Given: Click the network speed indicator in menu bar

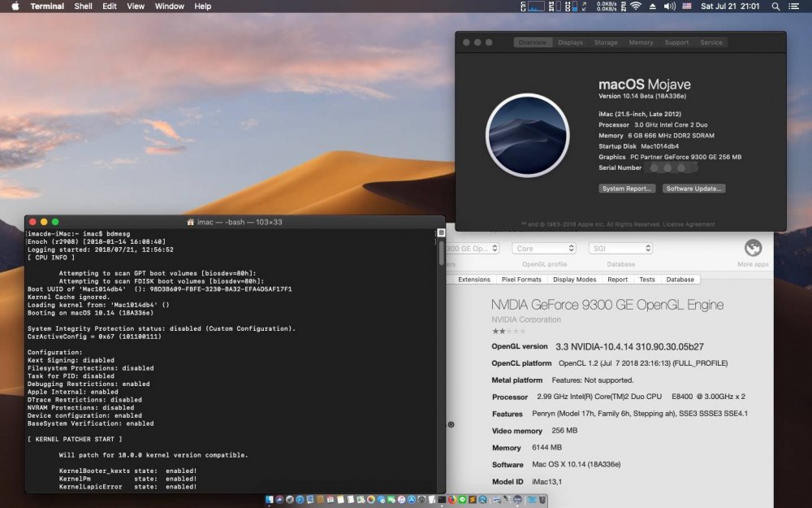Looking at the screenshot, I should coord(607,7).
